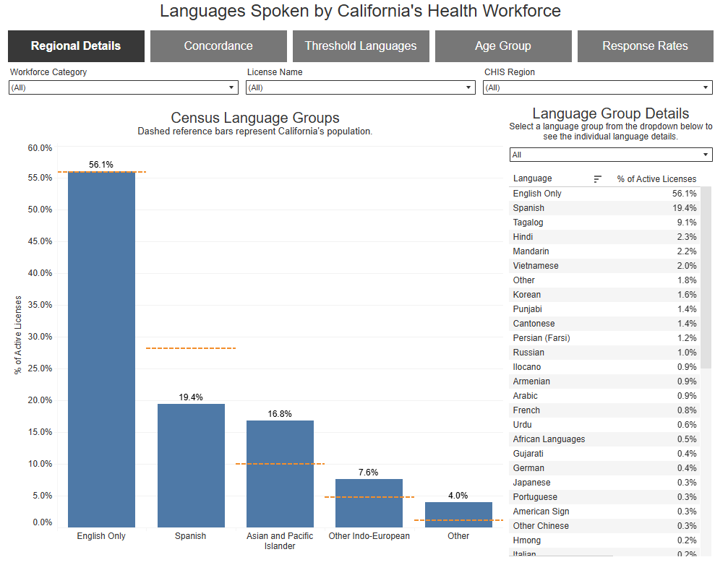Image resolution: width=728 pixels, height=565 pixels.
Task: Switch to the Concordance tab
Action: pos(218,46)
